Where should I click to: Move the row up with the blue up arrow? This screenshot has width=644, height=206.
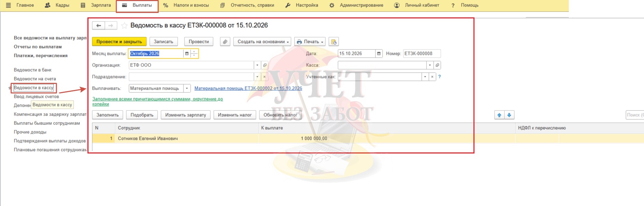499,115
